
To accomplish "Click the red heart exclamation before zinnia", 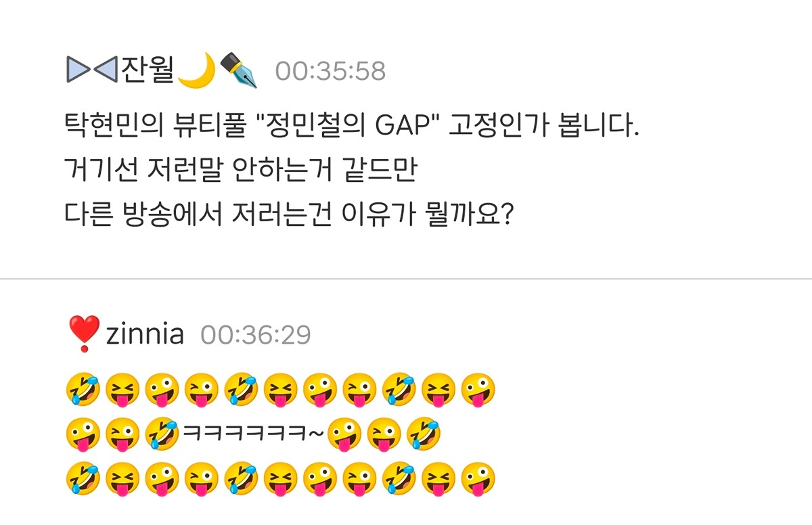I will pos(84,334).
